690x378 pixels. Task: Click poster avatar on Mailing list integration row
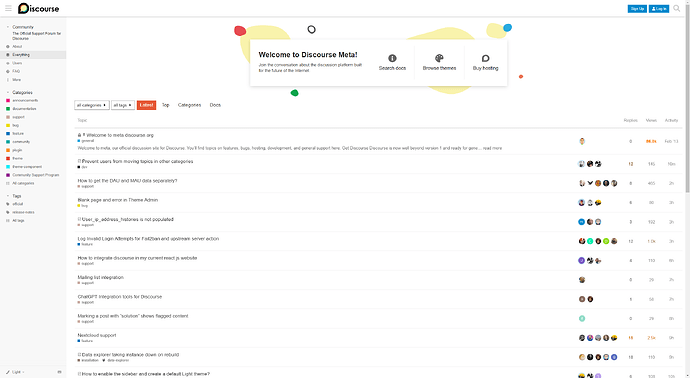pos(582,280)
